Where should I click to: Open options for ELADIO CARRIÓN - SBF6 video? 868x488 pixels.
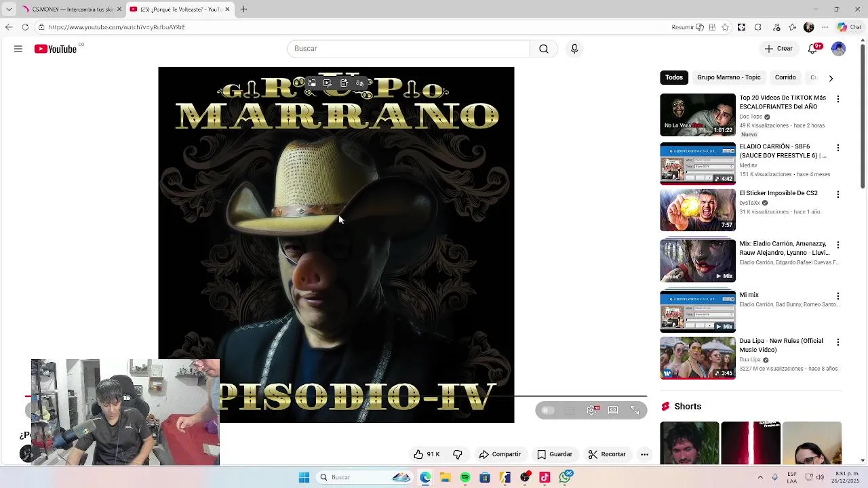tap(837, 148)
